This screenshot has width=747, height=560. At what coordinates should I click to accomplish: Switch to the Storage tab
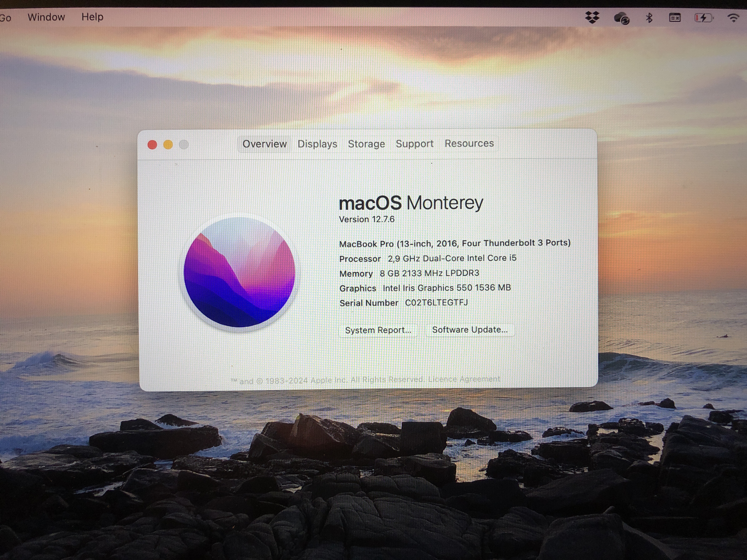click(x=366, y=144)
